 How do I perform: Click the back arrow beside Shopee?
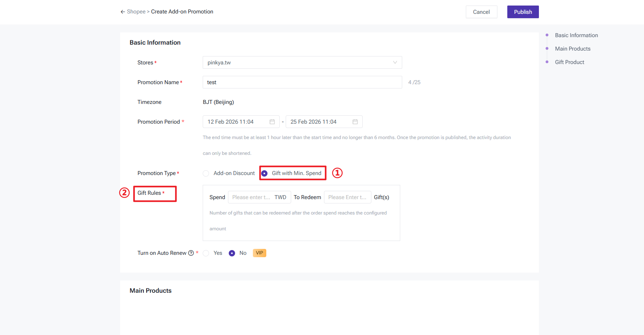click(123, 12)
